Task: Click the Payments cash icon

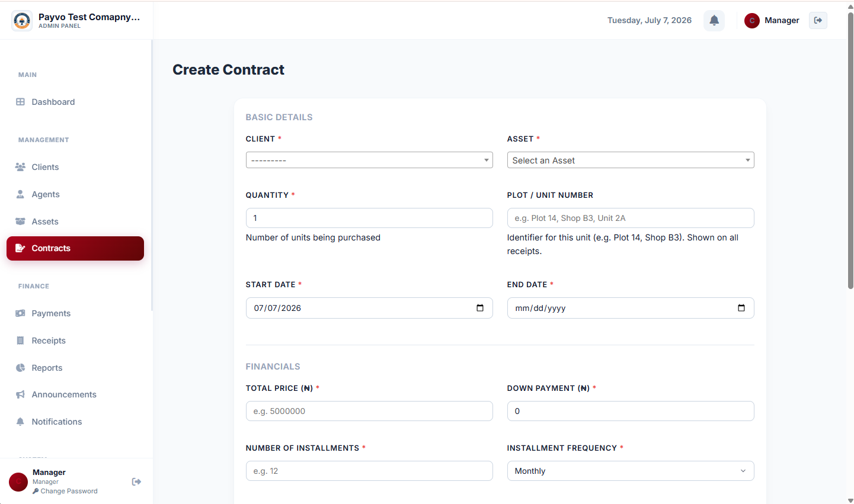Action: coord(20,313)
